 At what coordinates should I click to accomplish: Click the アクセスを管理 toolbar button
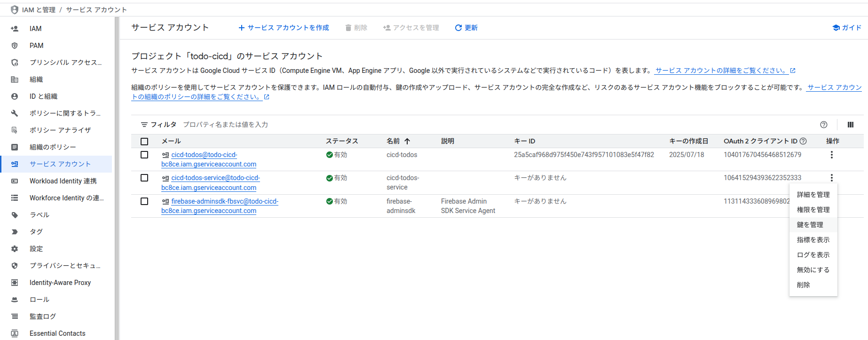pos(411,28)
